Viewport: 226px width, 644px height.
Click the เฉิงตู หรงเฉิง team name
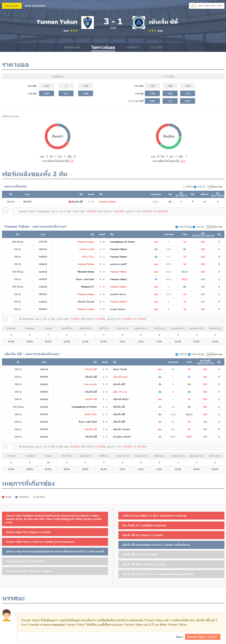tap(90, 384)
